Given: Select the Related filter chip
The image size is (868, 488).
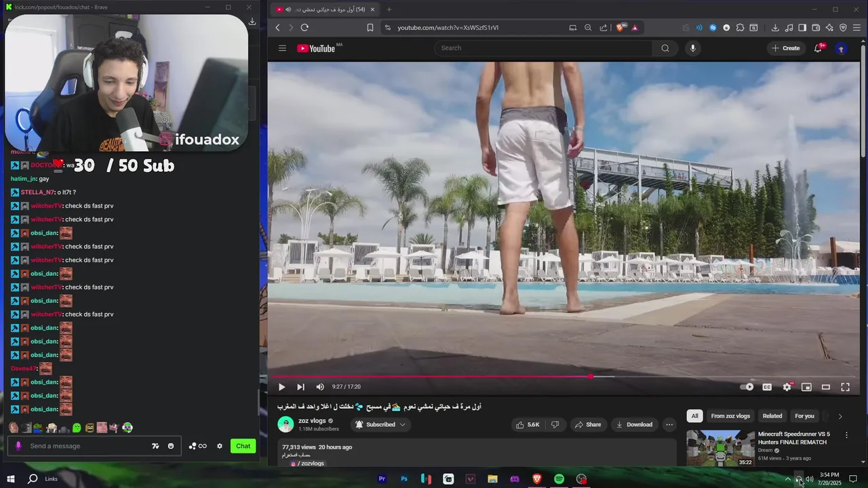Looking at the screenshot, I should [x=772, y=416].
